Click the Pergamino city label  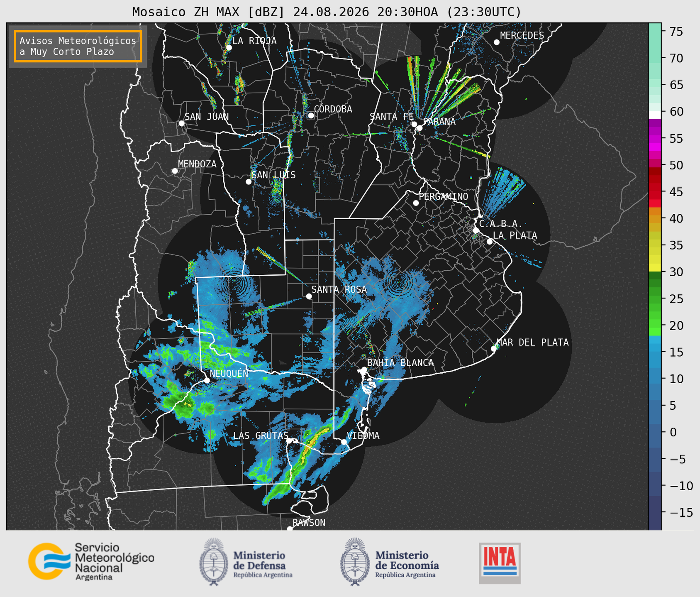(443, 196)
